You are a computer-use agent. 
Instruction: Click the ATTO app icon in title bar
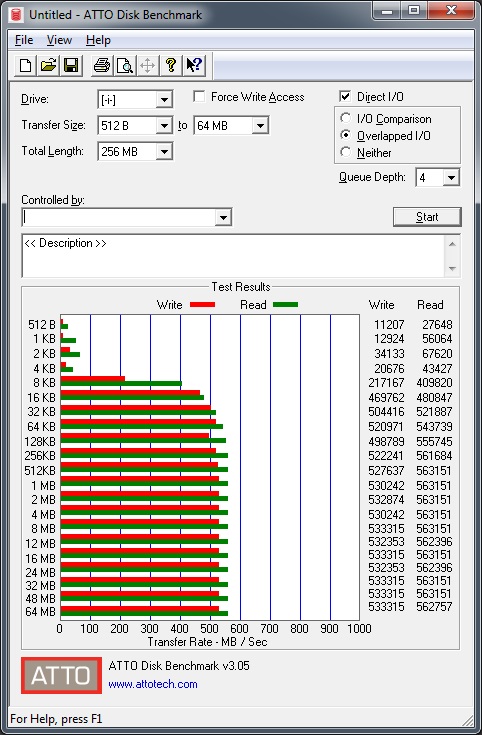(17, 14)
